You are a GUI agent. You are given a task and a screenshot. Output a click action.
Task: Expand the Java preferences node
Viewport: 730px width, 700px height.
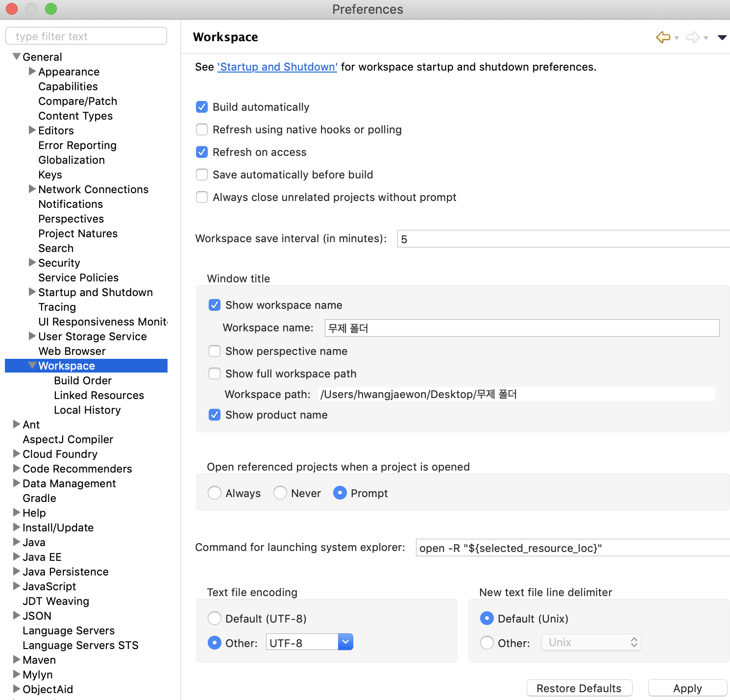[x=17, y=542]
